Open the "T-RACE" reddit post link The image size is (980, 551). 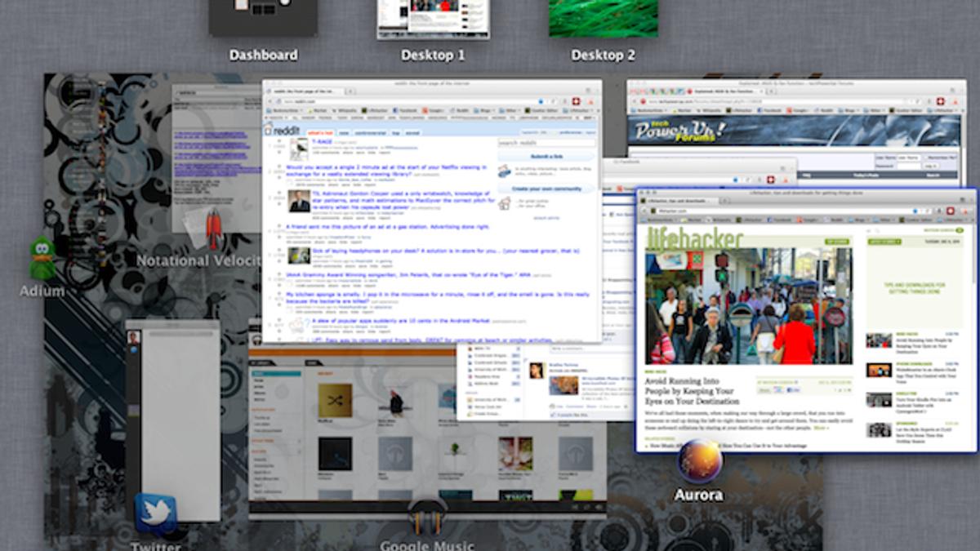pyautogui.click(x=322, y=140)
